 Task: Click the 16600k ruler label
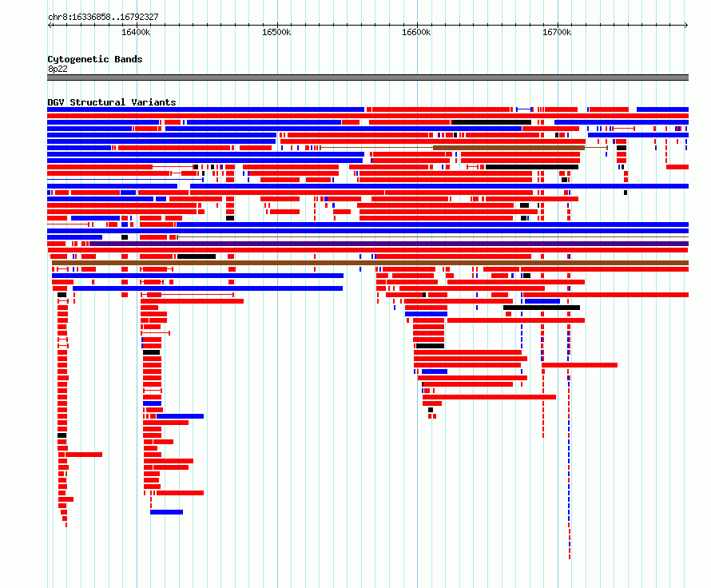click(x=417, y=32)
